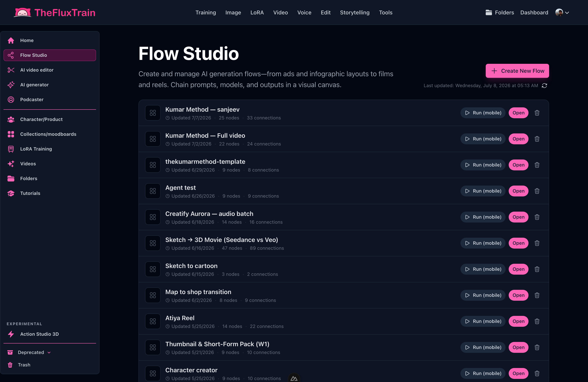Delete Creatify Aurora — audio batch flow
Viewport: 588px width, 382px height.
pos(537,217)
